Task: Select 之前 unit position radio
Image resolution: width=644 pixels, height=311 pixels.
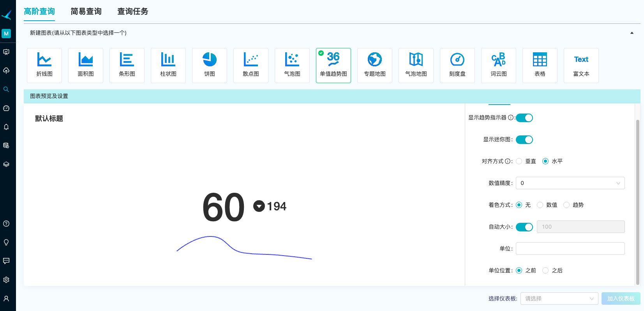Action: 519,270
